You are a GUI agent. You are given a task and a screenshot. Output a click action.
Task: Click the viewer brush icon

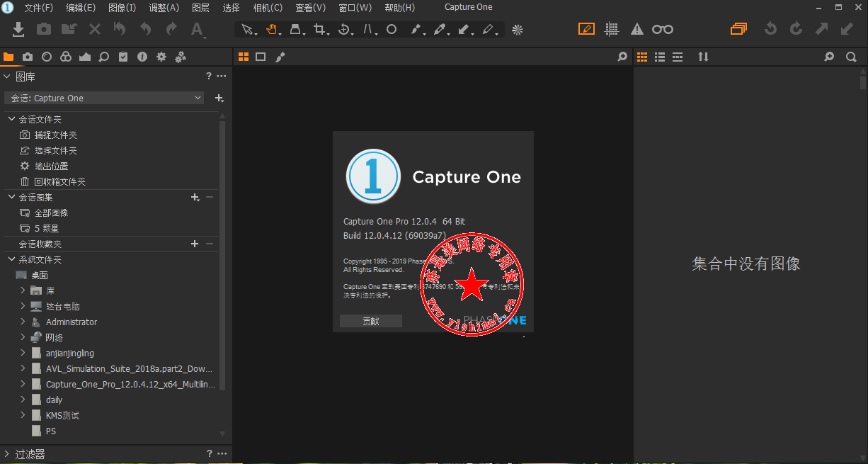click(x=280, y=57)
